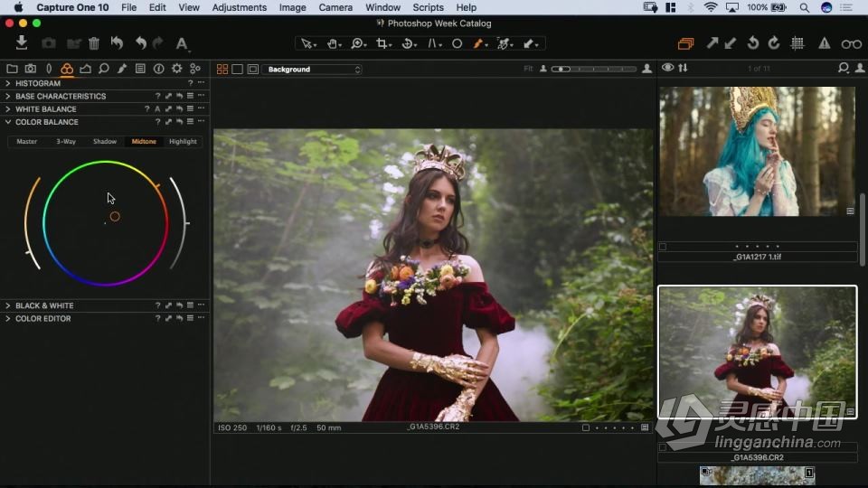The image size is (868, 488).
Task: Click the Import images icon
Action: coord(22,42)
